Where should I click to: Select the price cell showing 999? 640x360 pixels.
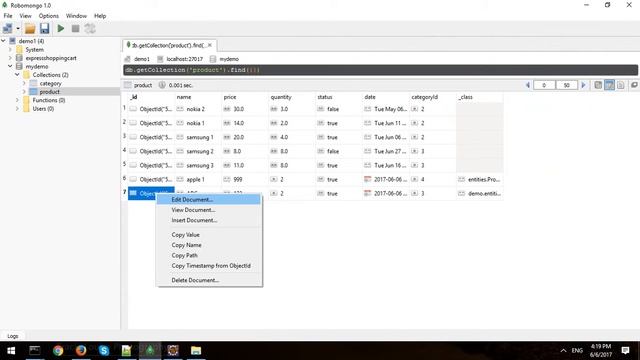pos(245,179)
